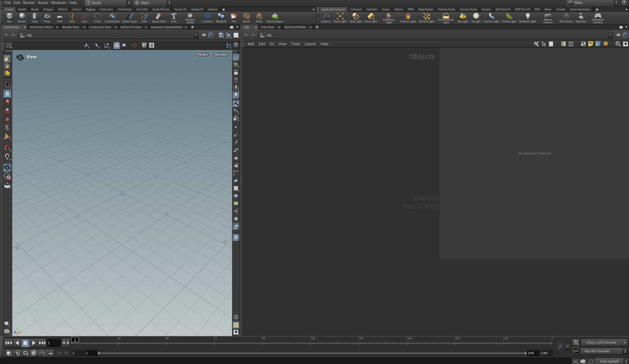
Task: Select the Spray Paint tool
Action: click(x=159, y=18)
